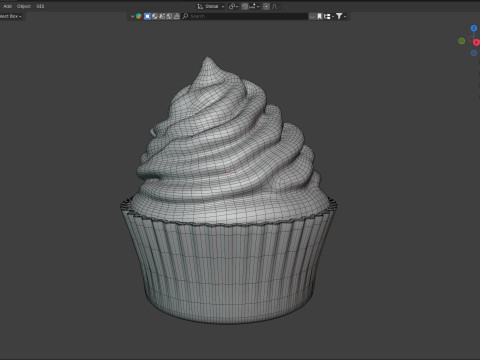Open the GIS menu
Image resolution: width=480 pixels, height=360 pixels.
coord(40,6)
